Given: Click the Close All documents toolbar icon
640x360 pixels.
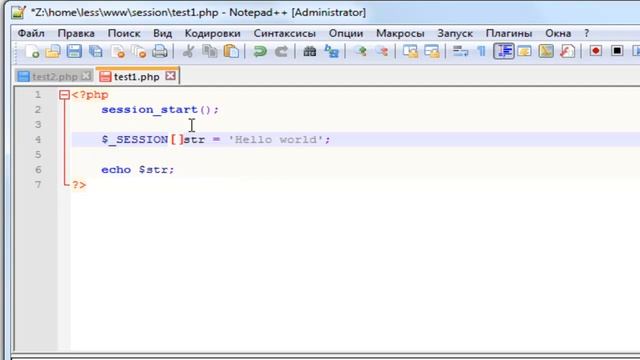Looking at the screenshot, I should tap(139, 51).
